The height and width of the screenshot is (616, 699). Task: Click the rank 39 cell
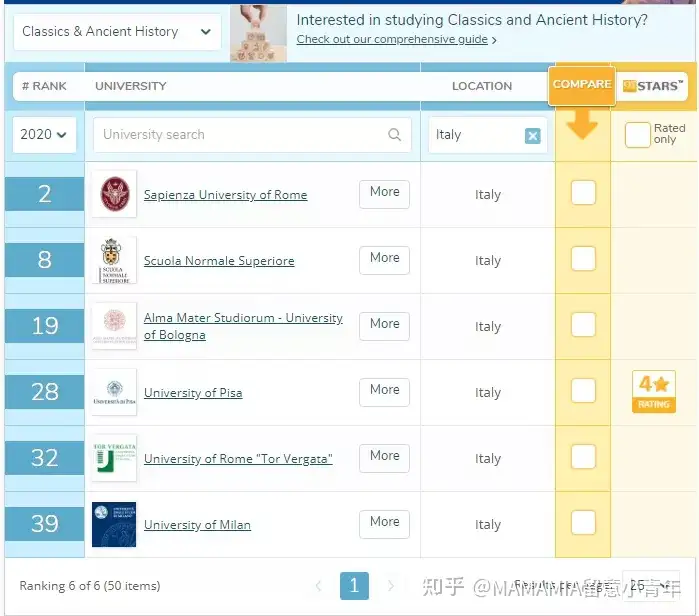[x=45, y=524]
